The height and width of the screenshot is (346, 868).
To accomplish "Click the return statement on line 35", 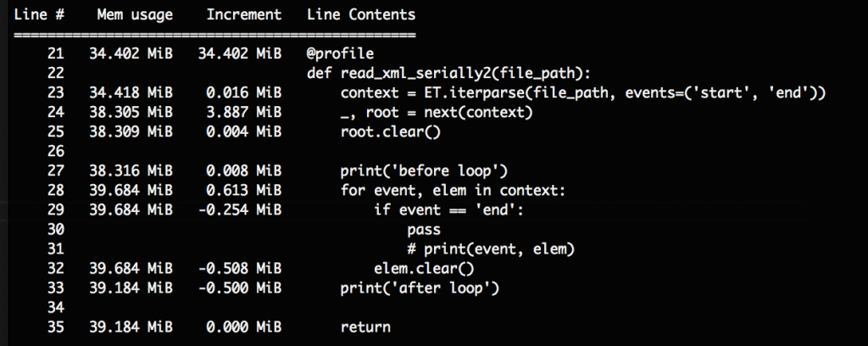I will 365,327.
